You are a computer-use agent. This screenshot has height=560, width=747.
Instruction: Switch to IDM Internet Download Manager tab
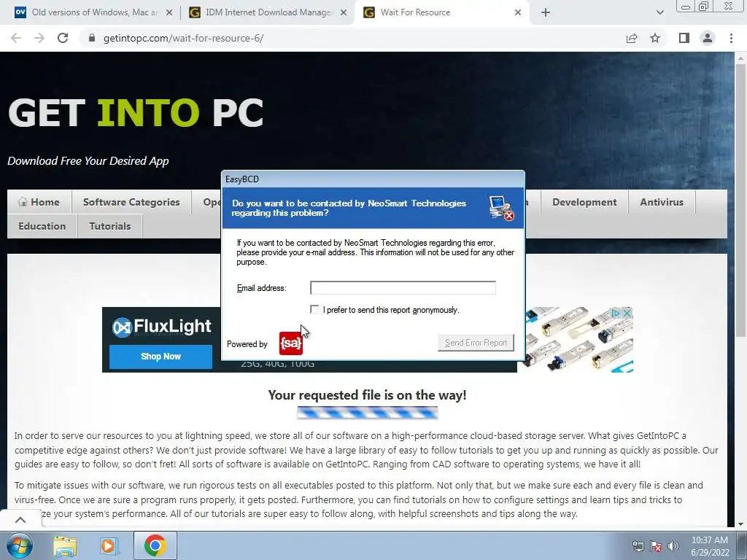268,12
